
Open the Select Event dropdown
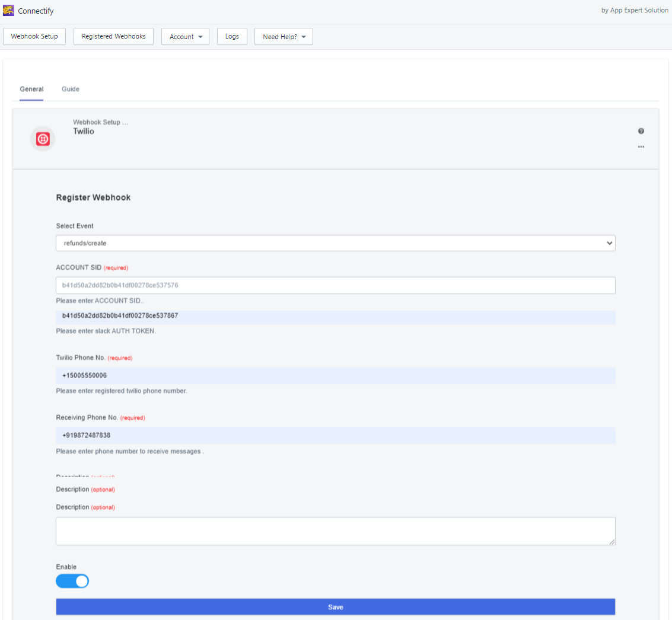point(336,243)
